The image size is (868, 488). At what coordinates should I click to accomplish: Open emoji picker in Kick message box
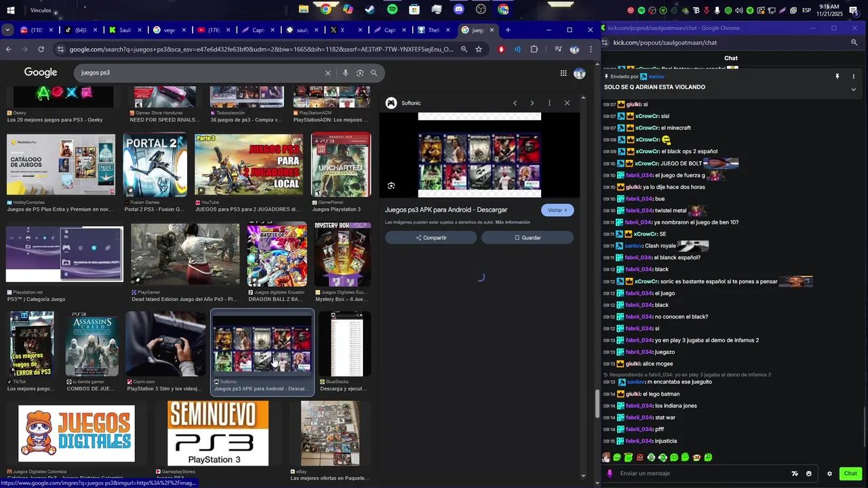click(809, 474)
